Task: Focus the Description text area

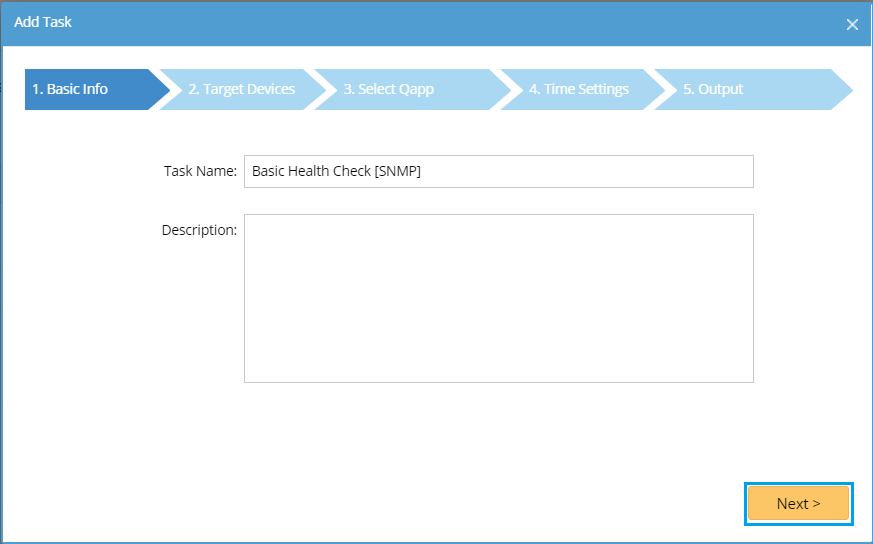Action: point(499,298)
